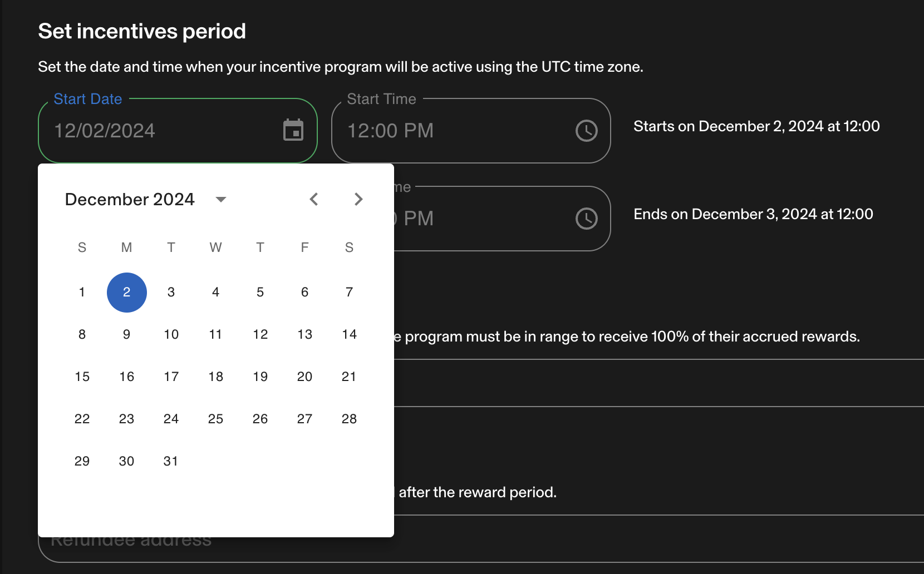Select selected day 2 in calendar

tap(127, 292)
